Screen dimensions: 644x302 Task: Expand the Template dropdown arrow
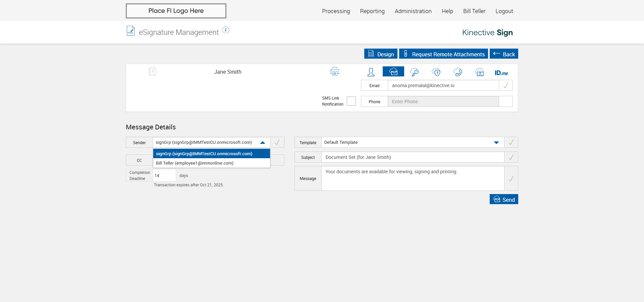pyautogui.click(x=496, y=142)
